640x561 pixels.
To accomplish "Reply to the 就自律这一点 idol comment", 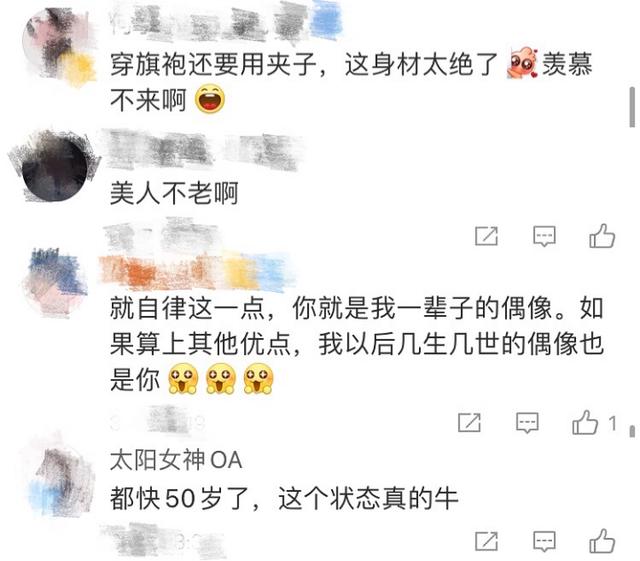I will pos(527,423).
